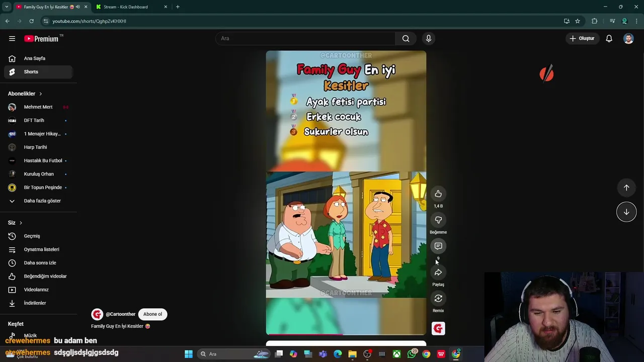Click the YouTube Premium logo

pyautogui.click(x=41, y=39)
